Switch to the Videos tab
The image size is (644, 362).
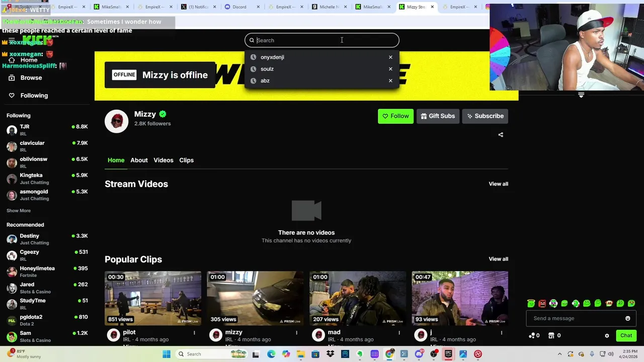(x=164, y=160)
